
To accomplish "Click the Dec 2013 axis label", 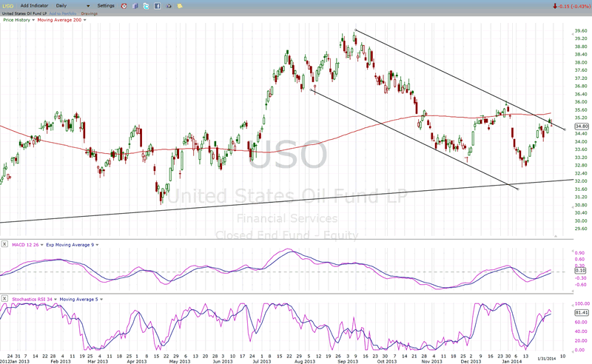I will (471, 361).
